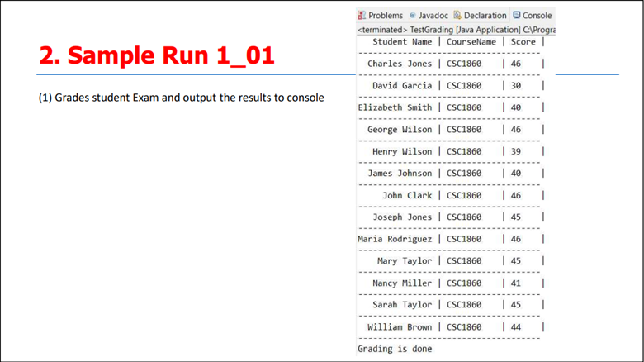This screenshot has height=362, width=644.
Task: Click the name 'James Johnson'
Action: click(400, 174)
